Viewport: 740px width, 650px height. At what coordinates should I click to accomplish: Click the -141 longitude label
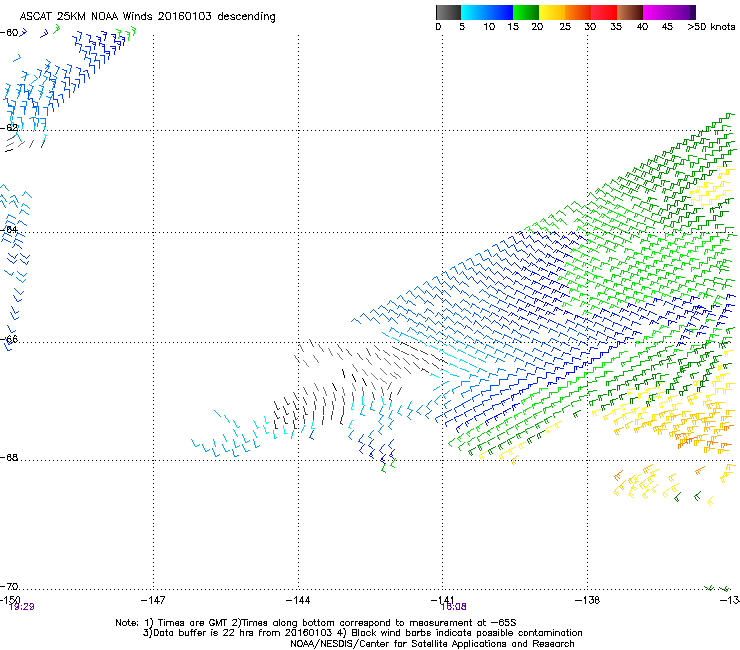[x=443, y=599]
